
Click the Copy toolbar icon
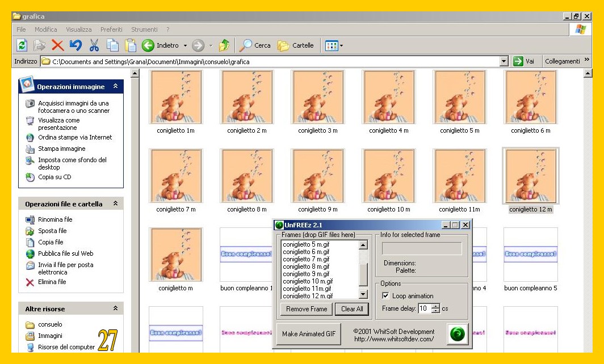[112, 45]
